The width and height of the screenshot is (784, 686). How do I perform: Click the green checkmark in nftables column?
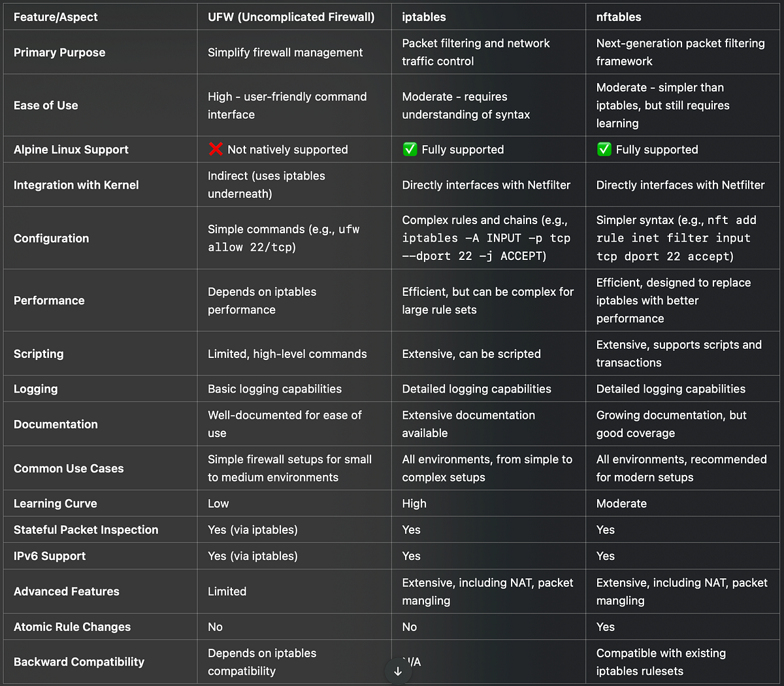(x=604, y=149)
